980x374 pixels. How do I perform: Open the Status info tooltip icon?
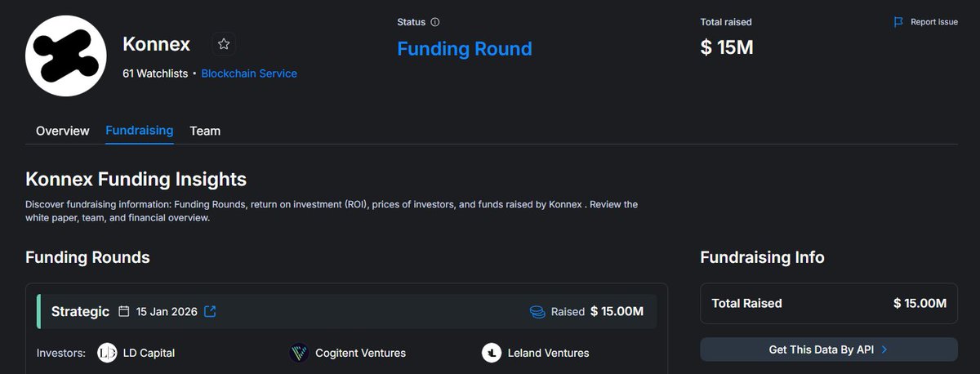(434, 22)
